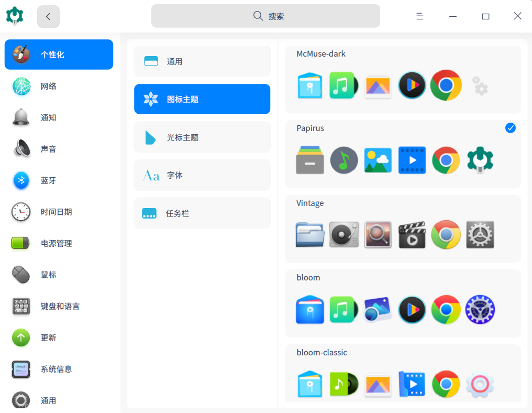Click the search field at the top

(265, 16)
